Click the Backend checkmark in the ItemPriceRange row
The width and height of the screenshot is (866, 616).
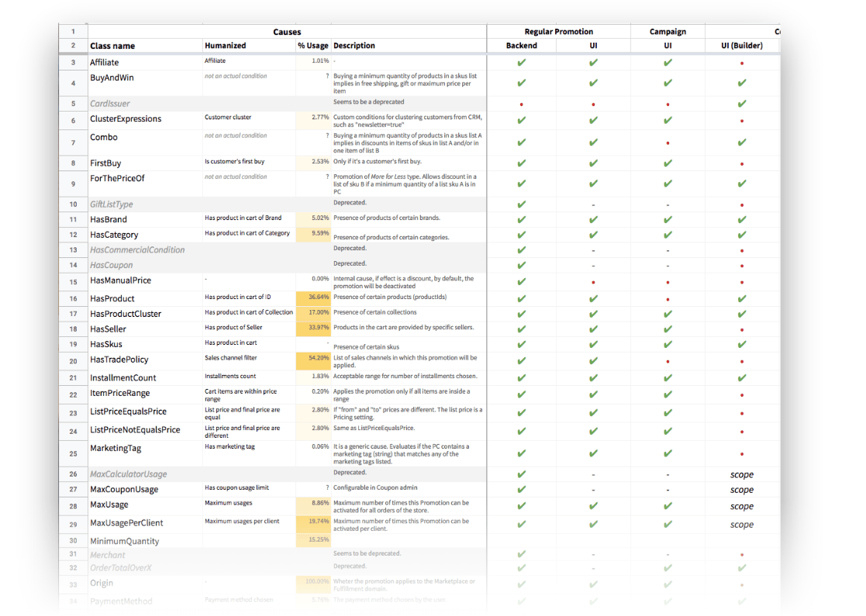(x=521, y=394)
